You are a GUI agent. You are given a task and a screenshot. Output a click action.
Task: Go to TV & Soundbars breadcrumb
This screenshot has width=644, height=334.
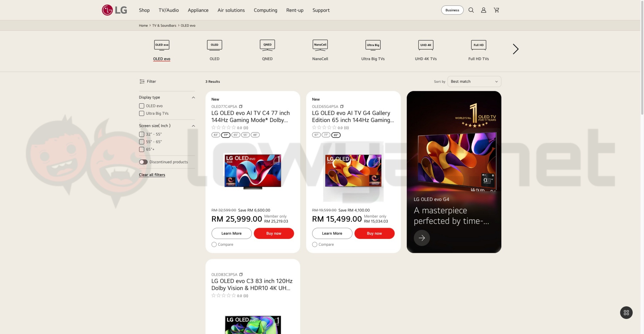tap(164, 25)
